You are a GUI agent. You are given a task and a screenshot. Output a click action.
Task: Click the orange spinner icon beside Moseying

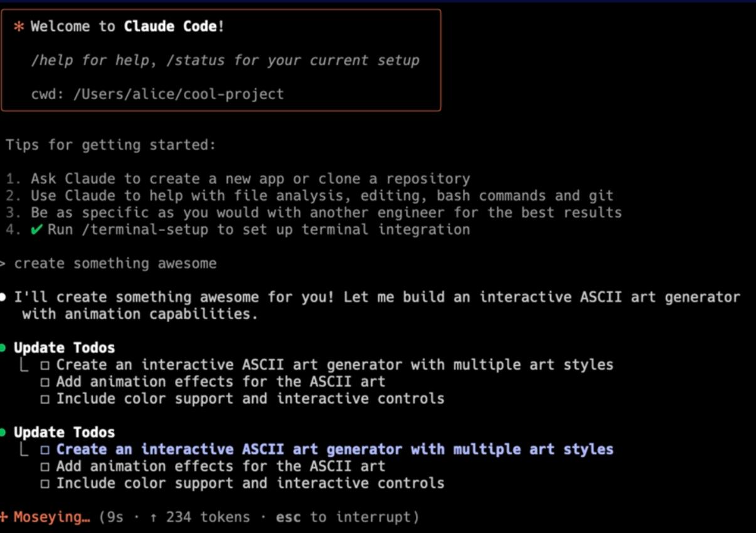pos(4,517)
